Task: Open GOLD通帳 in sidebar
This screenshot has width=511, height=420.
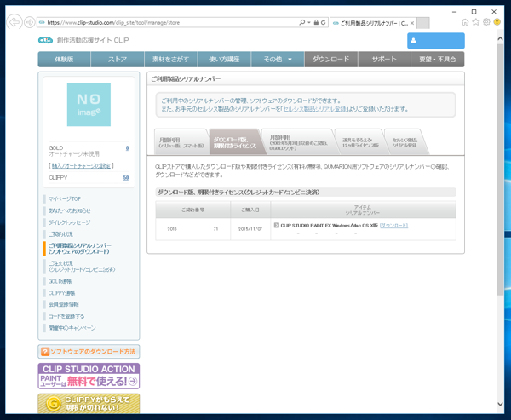Action: click(60, 281)
